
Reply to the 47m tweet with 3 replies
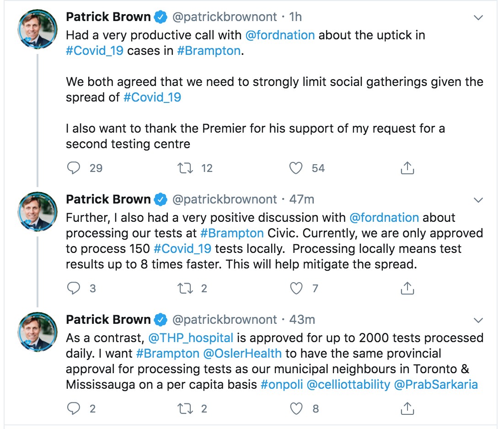click(x=74, y=288)
